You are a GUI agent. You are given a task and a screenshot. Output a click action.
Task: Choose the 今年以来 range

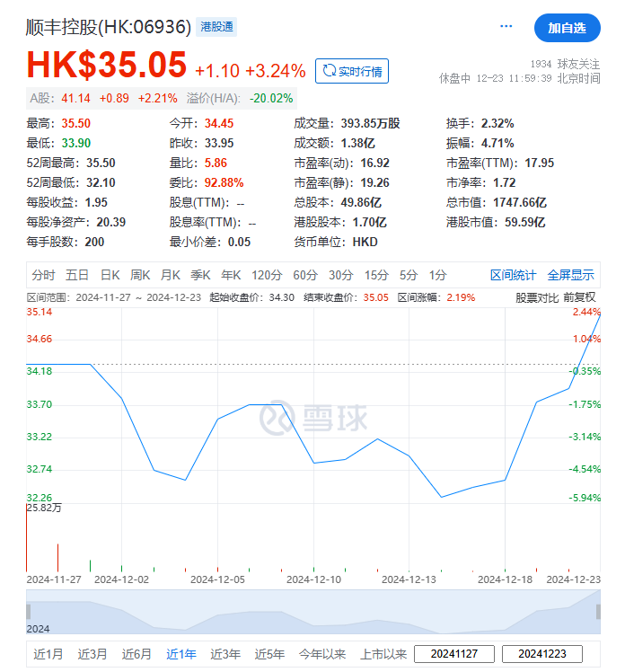[322, 654]
